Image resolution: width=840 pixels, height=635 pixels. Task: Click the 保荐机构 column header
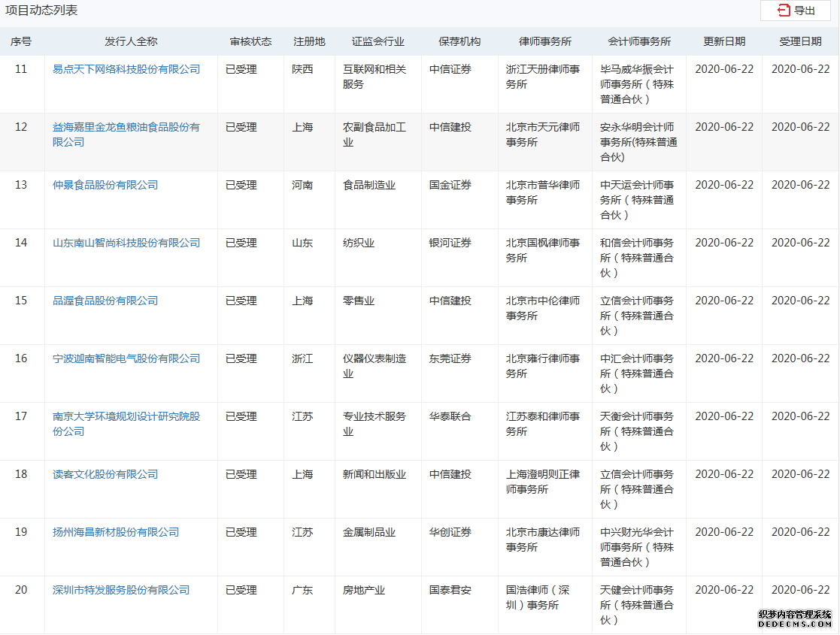pos(459,42)
